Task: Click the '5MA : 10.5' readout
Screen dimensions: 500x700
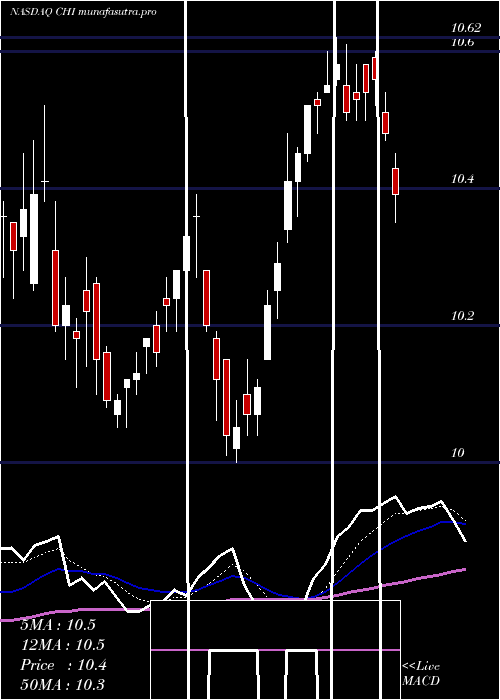Action: [x=58, y=625]
